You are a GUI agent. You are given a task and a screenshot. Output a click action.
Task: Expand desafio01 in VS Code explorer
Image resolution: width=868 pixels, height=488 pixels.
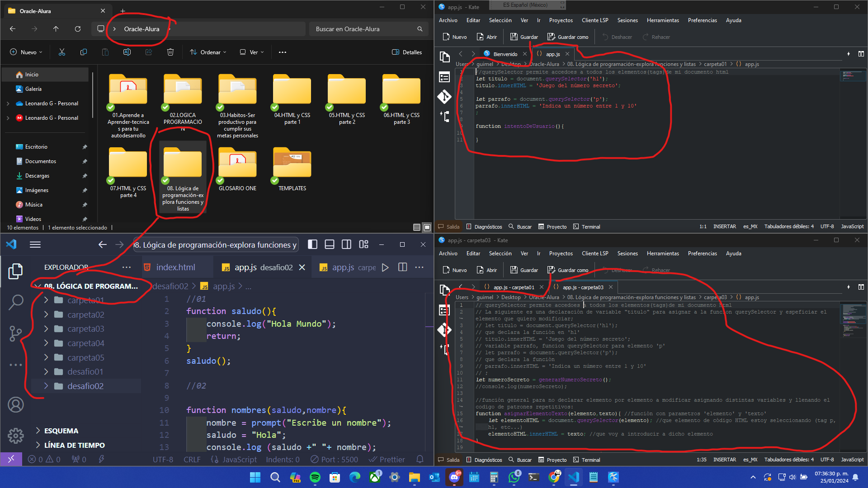[x=86, y=371]
